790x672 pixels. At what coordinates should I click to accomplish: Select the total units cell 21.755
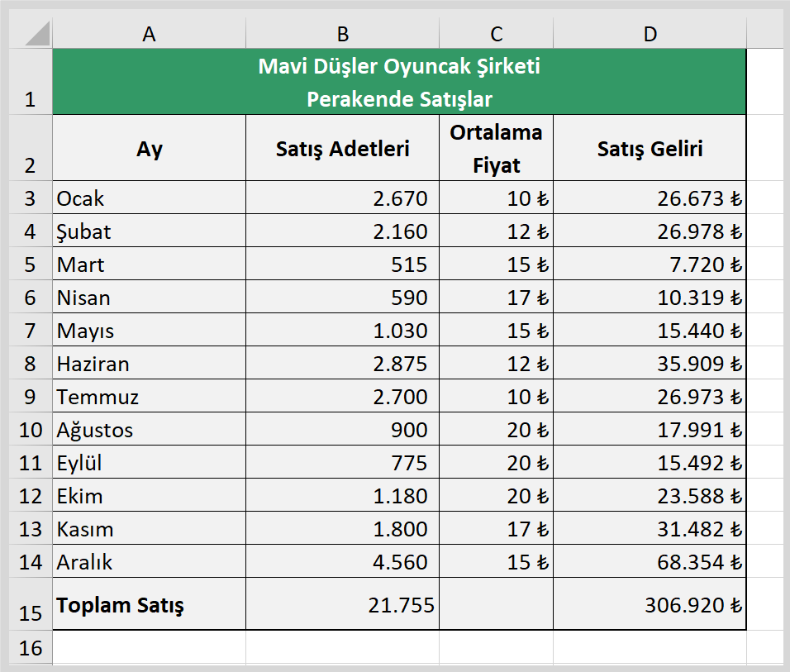343,604
